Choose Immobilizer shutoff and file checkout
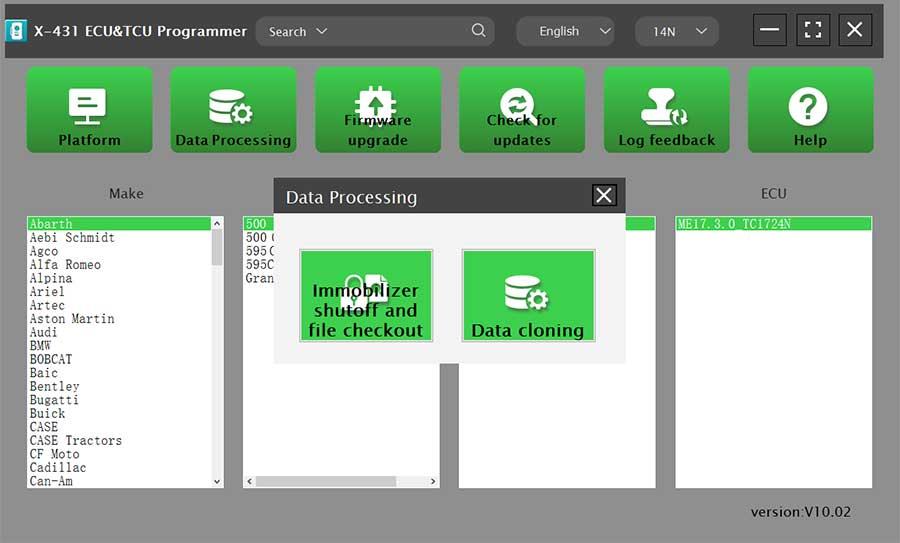Viewport: 900px width, 543px height. 366,296
